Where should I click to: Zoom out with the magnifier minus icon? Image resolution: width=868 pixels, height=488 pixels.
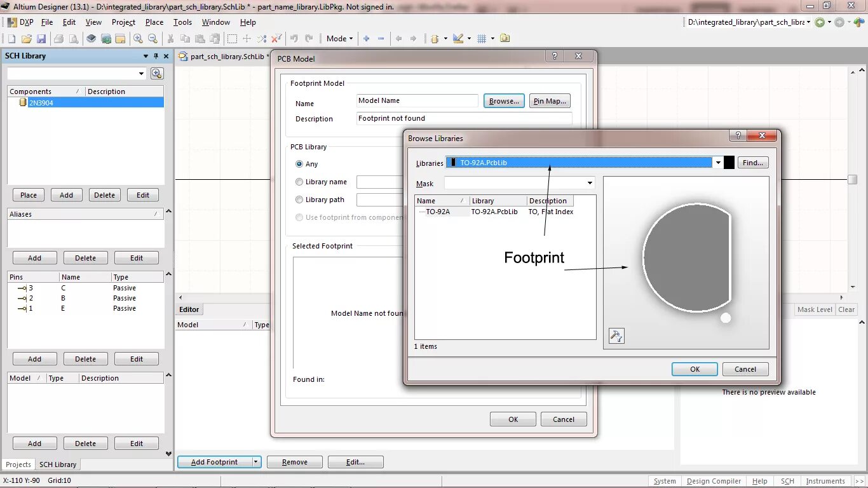pyautogui.click(x=153, y=39)
